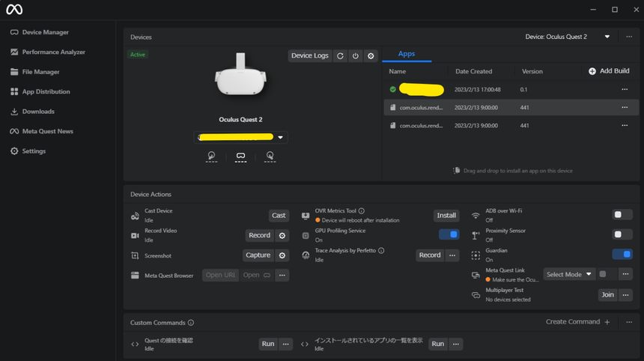Click the Cast button
This screenshot has height=361, width=644.
[x=279, y=216]
